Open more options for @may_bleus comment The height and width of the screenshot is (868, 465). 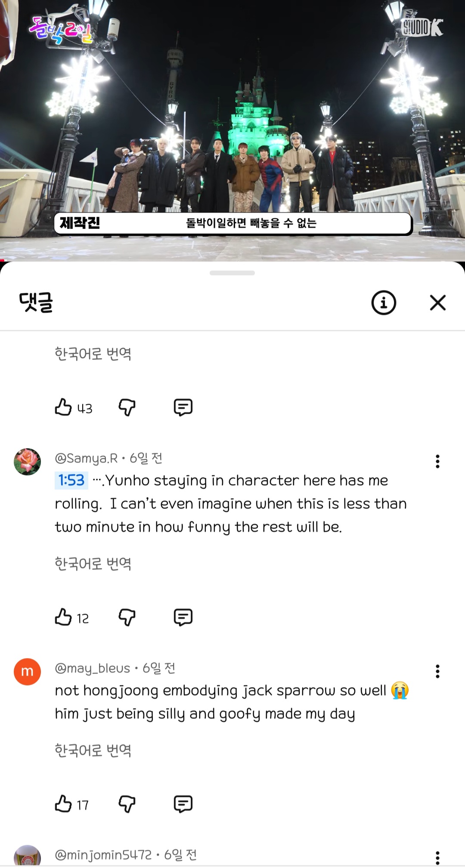[437, 671]
